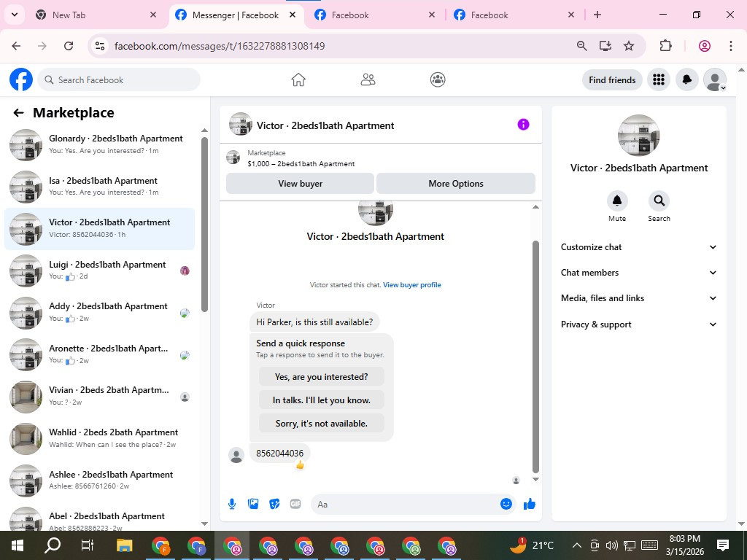
Task: Click the chat messages scrollbar
Action: [x=535, y=357]
